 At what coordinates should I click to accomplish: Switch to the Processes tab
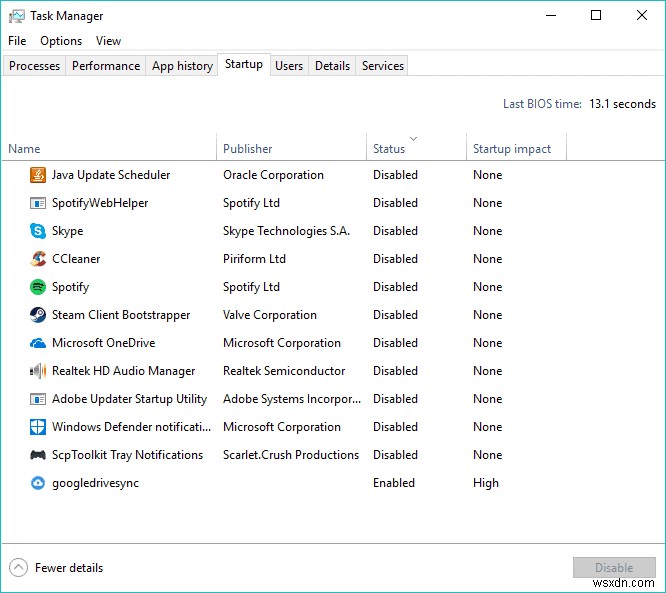pyautogui.click(x=34, y=66)
